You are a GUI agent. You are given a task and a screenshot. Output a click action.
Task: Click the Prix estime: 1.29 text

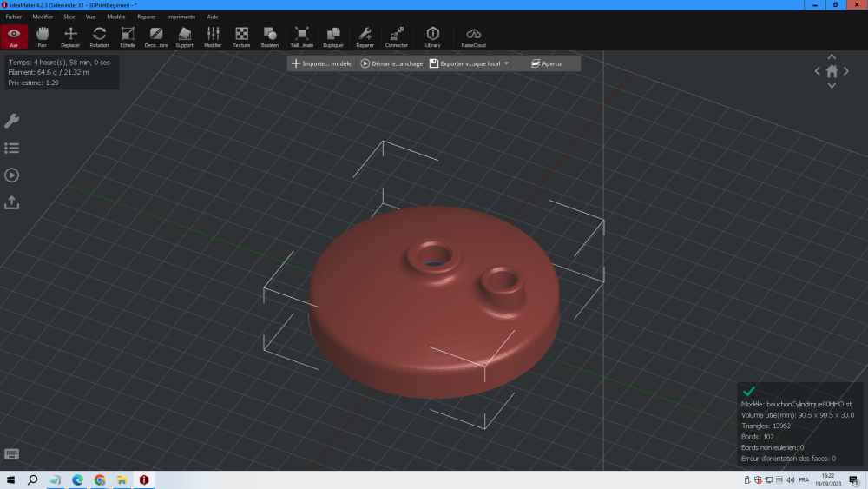[33, 83]
